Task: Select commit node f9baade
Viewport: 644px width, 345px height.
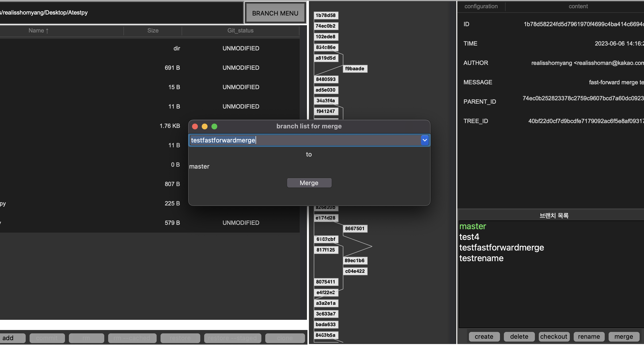Action: 355,69
